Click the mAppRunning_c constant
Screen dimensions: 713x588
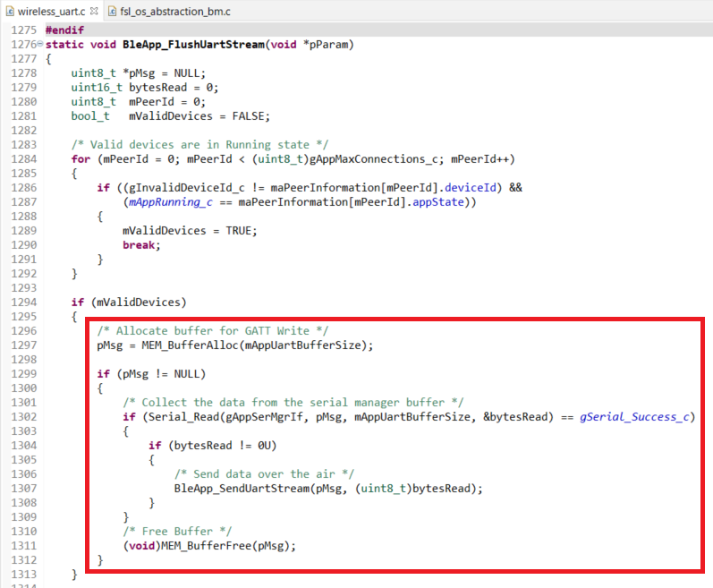coord(171,202)
